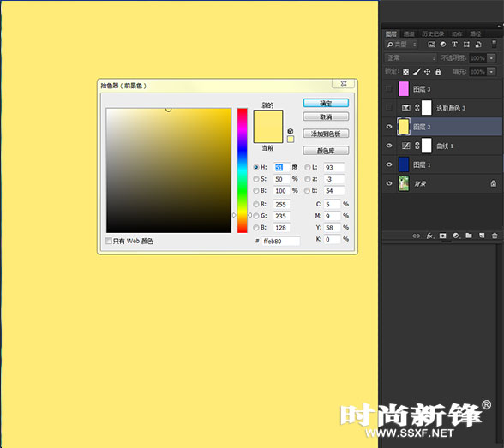
Task: Expand the opacity 100% dropdown arrow
Action: 491,58
